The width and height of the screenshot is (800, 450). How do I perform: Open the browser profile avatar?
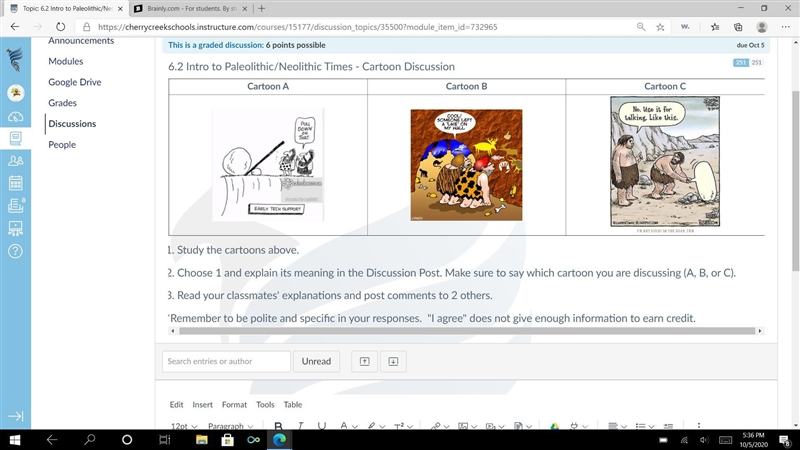762,27
